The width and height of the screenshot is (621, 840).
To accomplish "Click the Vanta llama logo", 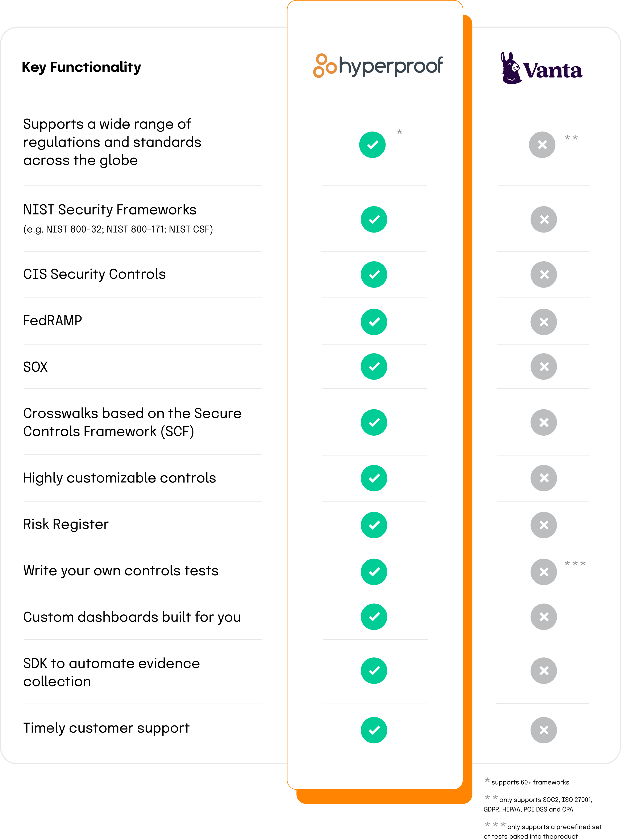I will point(541,68).
